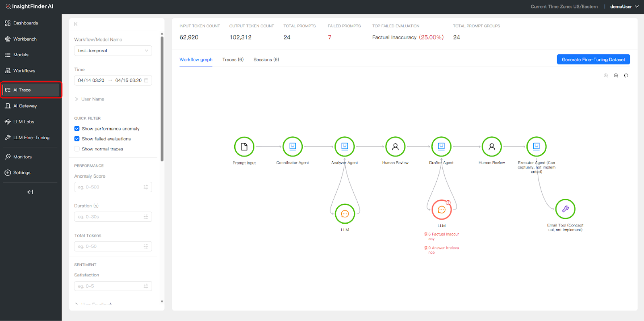Click the Prompt Input node icon
This screenshot has width=644, height=321.
point(244,147)
